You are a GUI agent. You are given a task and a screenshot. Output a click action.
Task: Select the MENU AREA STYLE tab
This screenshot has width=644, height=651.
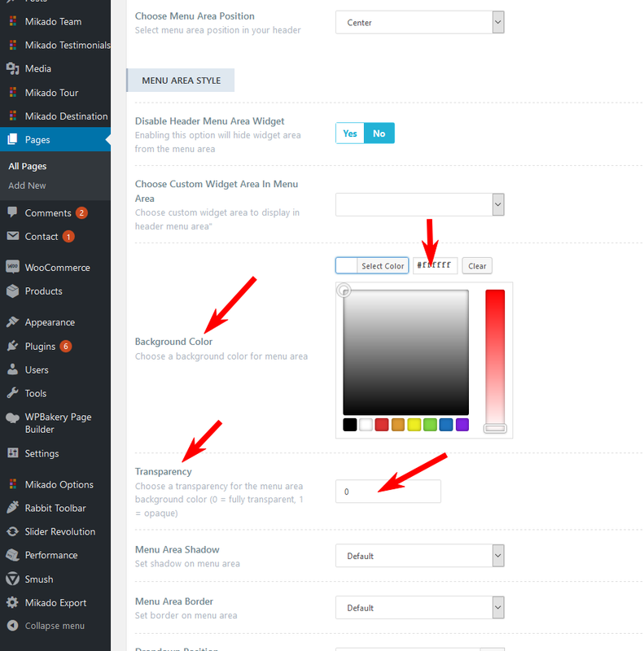(x=181, y=80)
